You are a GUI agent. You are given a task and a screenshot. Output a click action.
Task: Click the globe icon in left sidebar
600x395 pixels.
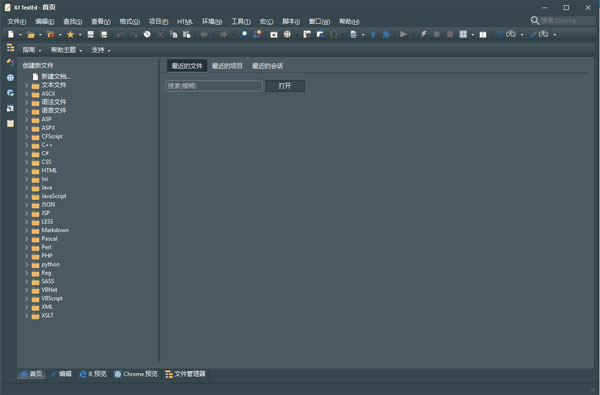click(x=10, y=78)
